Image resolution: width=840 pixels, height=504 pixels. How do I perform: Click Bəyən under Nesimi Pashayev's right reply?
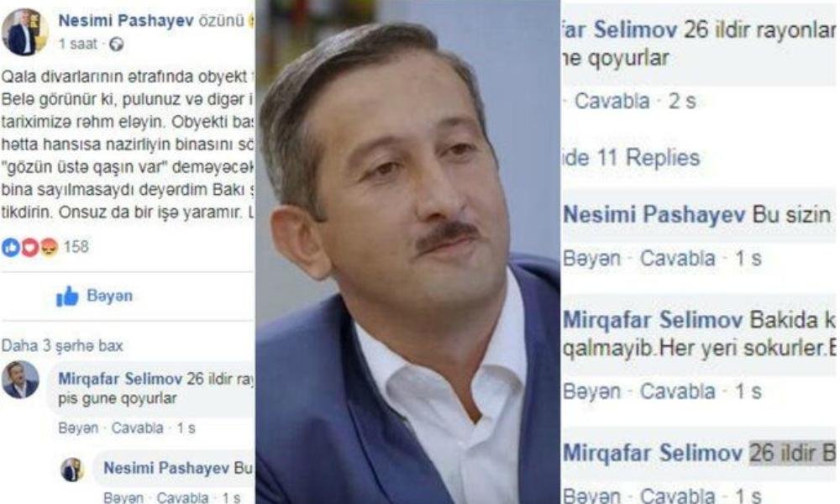(x=591, y=259)
